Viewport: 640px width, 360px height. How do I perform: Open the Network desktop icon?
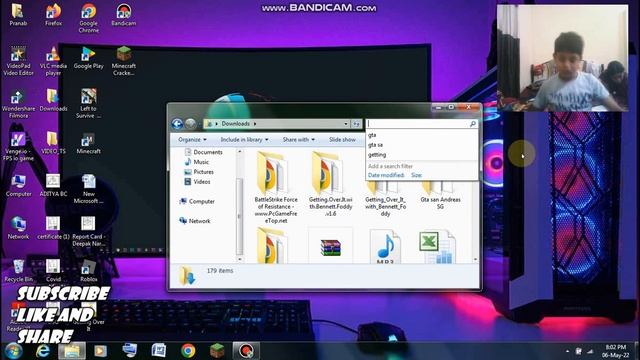click(18, 228)
